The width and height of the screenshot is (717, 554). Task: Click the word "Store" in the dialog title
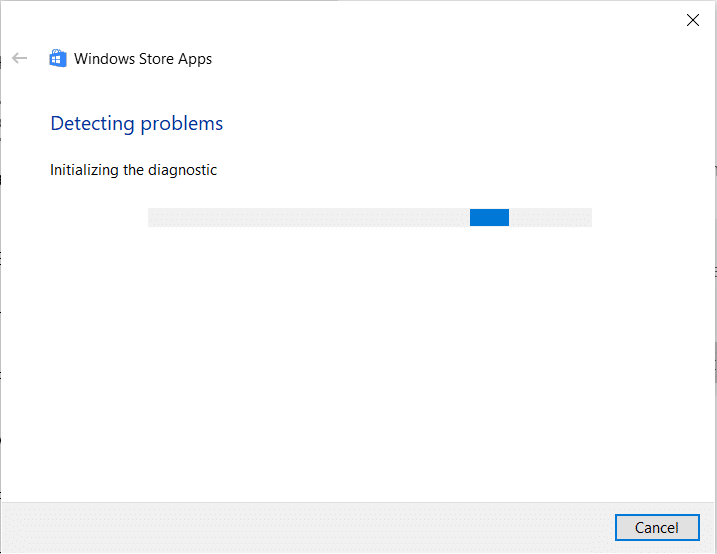pyautogui.click(x=154, y=59)
